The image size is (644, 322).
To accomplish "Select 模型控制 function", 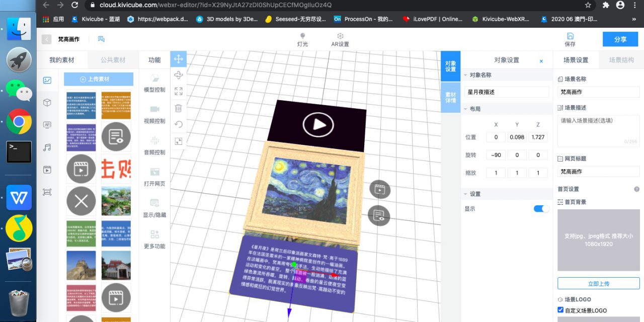I will [x=154, y=84].
